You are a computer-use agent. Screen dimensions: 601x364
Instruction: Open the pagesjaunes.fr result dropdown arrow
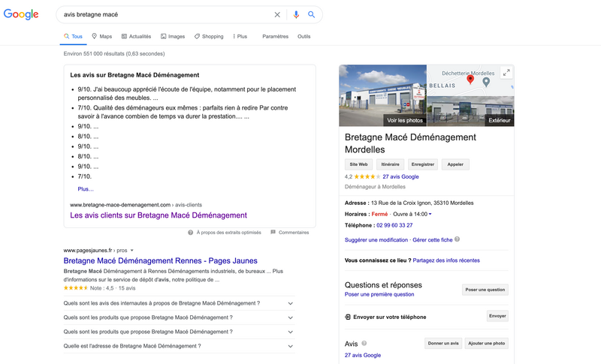(x=132, y=251)
